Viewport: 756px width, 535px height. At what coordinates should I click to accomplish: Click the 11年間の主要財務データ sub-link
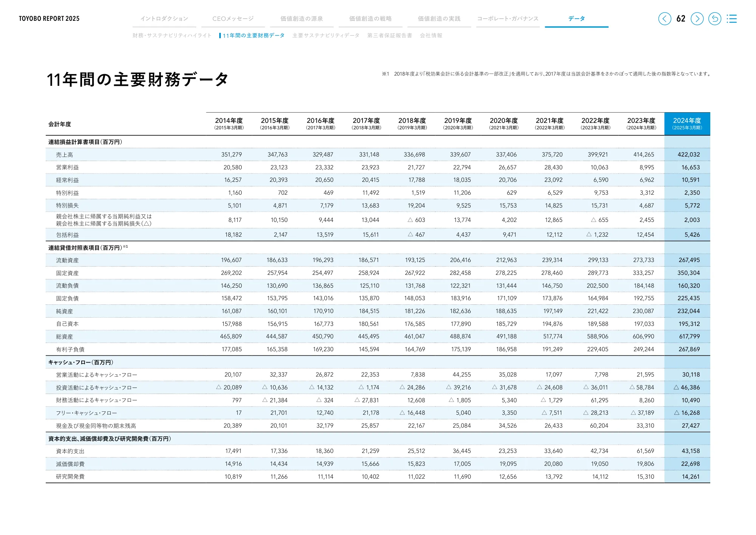253,36
